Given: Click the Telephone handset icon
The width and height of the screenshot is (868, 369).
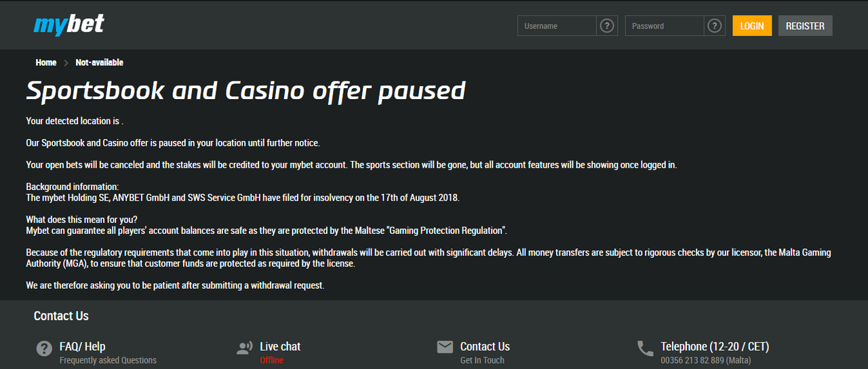Looking at the screenshot, I should pos(646,349).
